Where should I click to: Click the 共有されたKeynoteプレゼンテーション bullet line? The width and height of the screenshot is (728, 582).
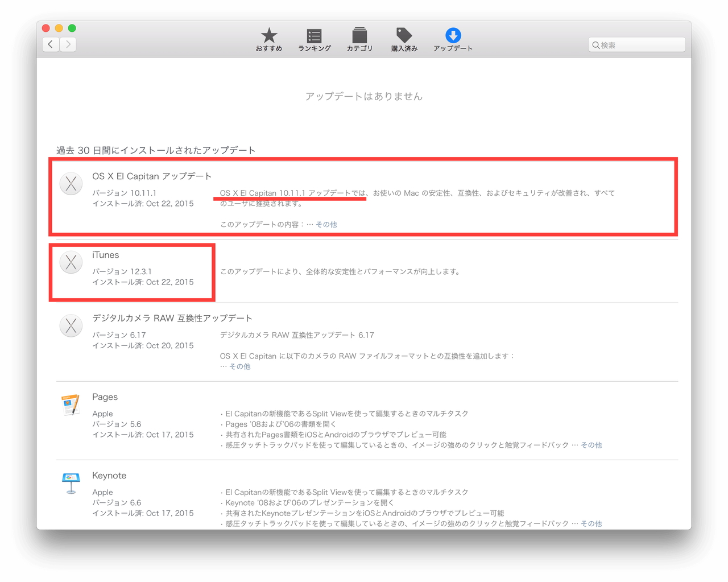[362, 513]
